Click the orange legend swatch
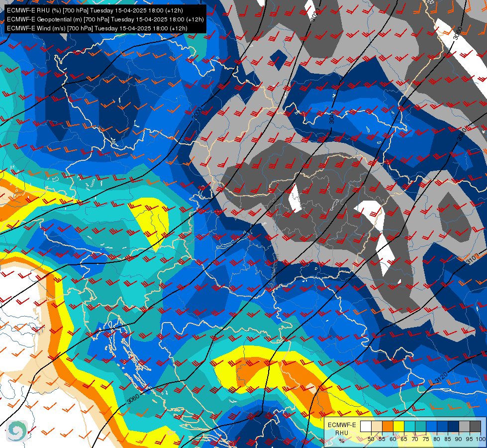 point(388,426)
